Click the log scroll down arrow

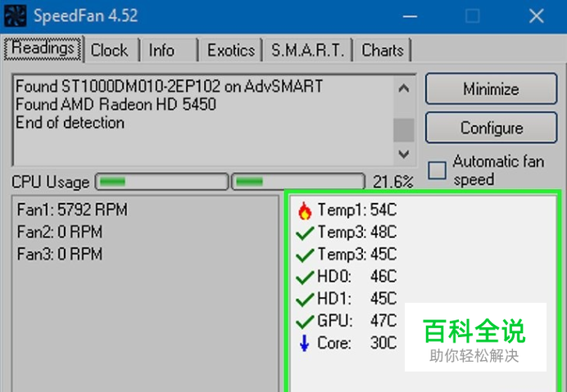[404, 155]
